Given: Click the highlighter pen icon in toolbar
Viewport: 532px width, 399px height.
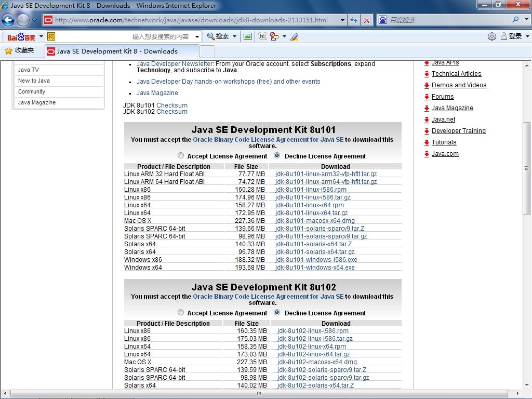Looking at the screenshot, I should coord(294,36).
